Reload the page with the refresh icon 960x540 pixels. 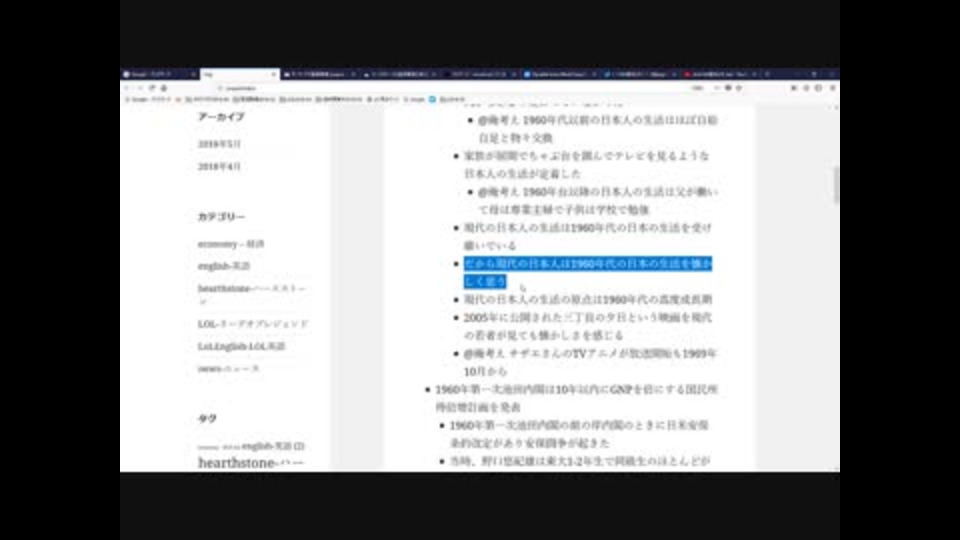152,88
